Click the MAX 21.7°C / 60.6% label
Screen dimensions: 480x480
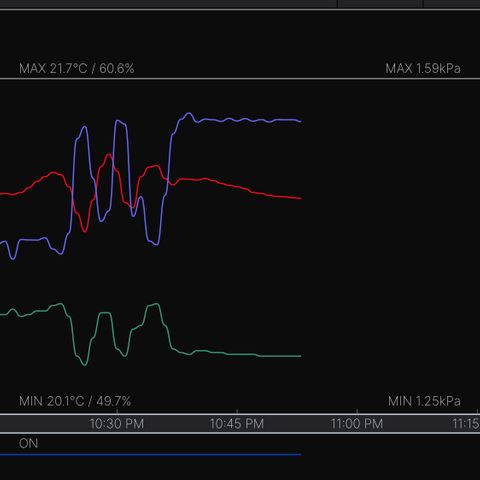77,69
